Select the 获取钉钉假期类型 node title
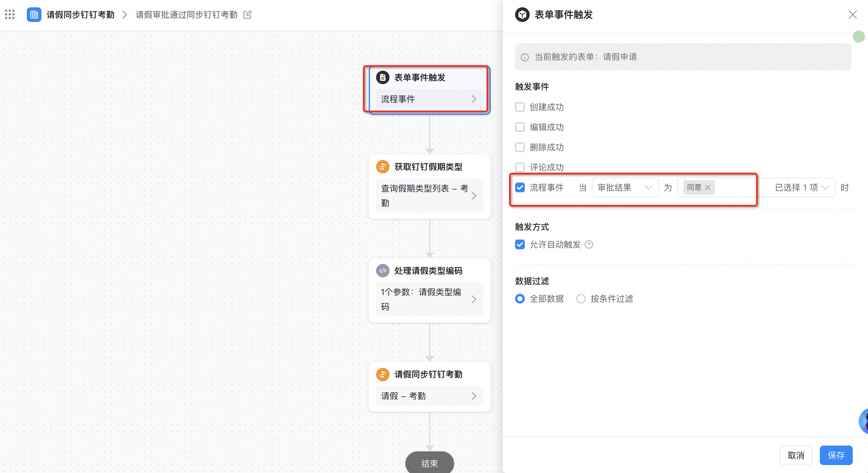 [428, 167]
